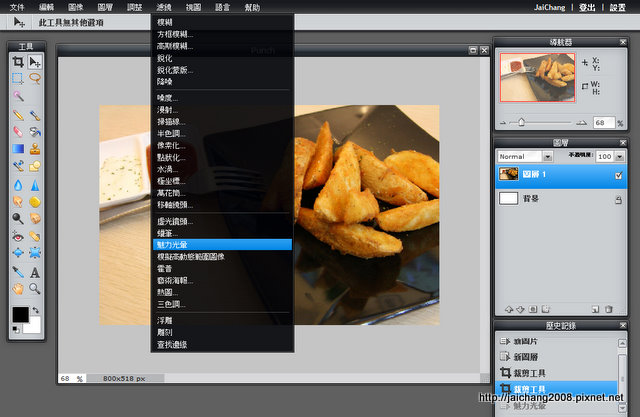Click the navigator preview thumbnail
Screen dimensions: 640x417
(x=537, y=77)
